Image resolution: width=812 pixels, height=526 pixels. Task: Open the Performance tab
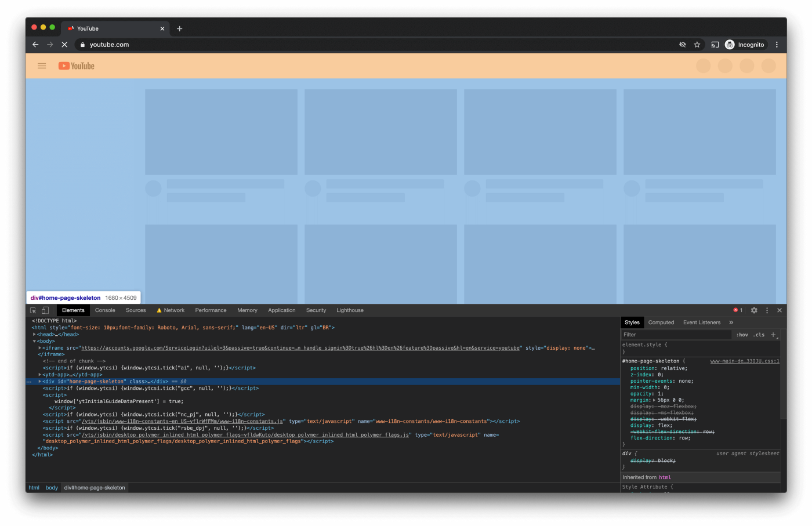(x=211, y=310)
